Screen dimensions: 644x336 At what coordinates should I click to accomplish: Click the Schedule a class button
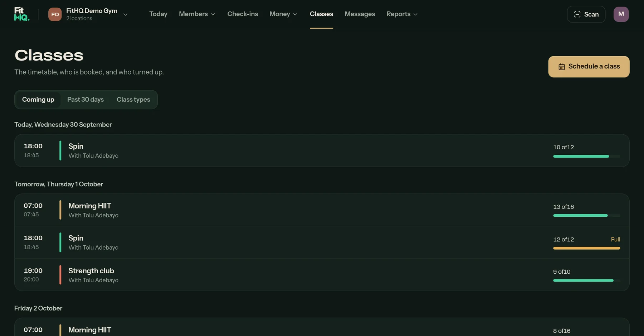click(589, 67)
